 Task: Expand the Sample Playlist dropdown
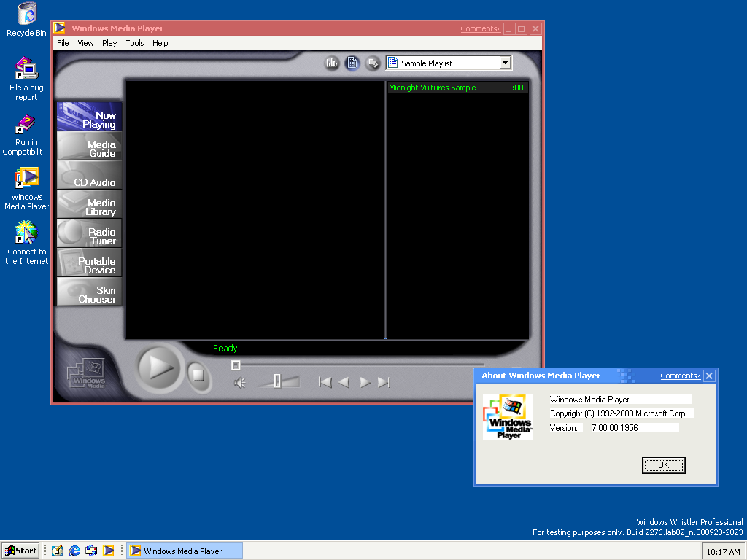pyautogui.click(x=505, y=63)
